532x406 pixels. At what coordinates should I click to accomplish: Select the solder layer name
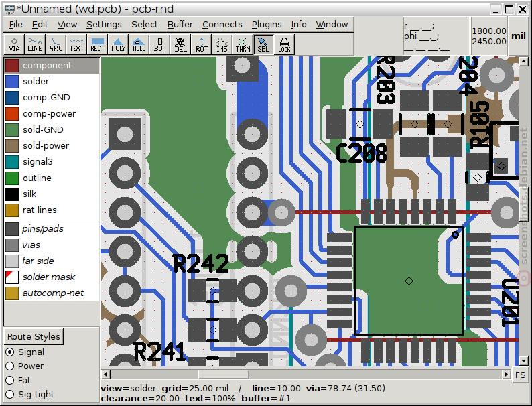click(36, 82)
